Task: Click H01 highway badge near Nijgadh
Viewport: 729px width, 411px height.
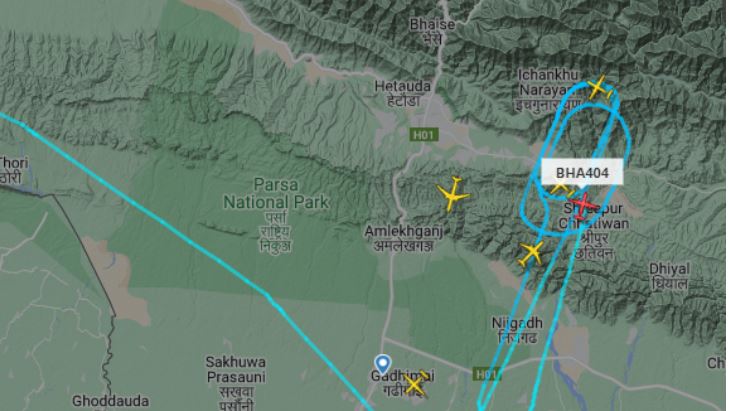Action: (x=486, y=373)
